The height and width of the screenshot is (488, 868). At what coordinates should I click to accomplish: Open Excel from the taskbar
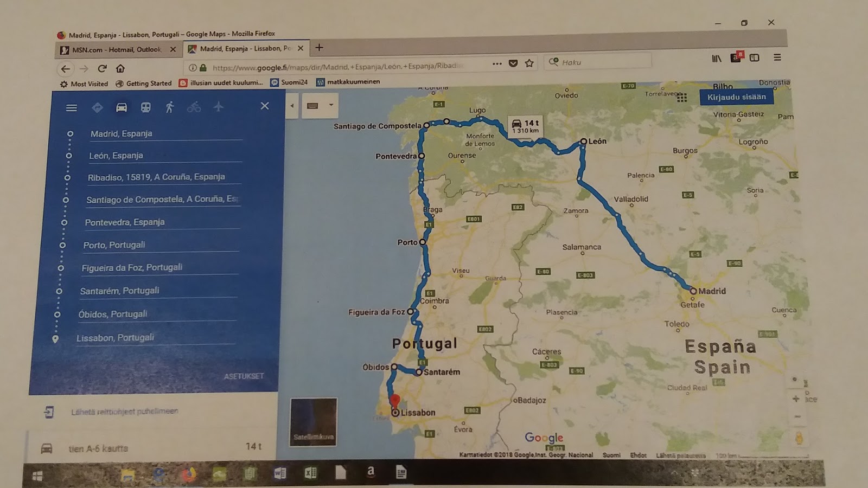(310, 473)
